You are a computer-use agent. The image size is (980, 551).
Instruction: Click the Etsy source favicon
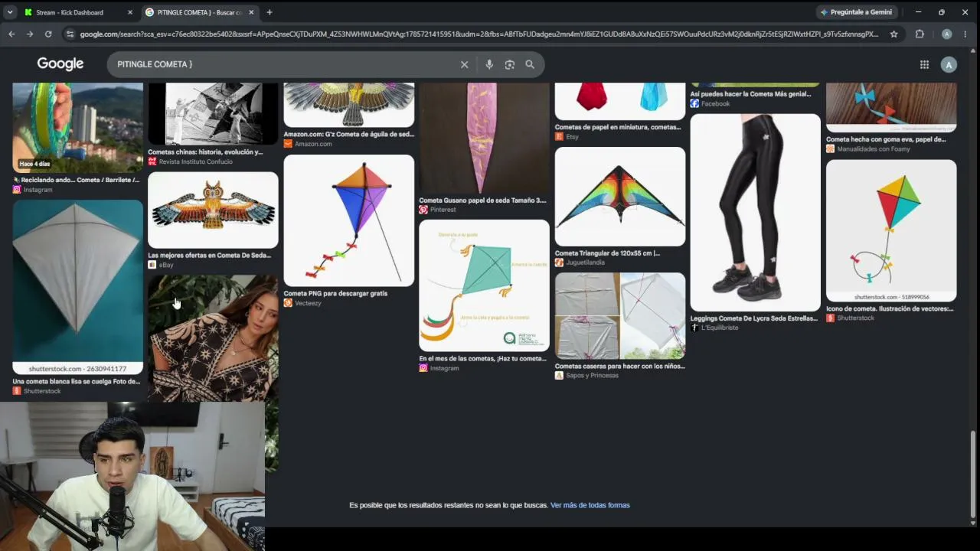point(559,136)
